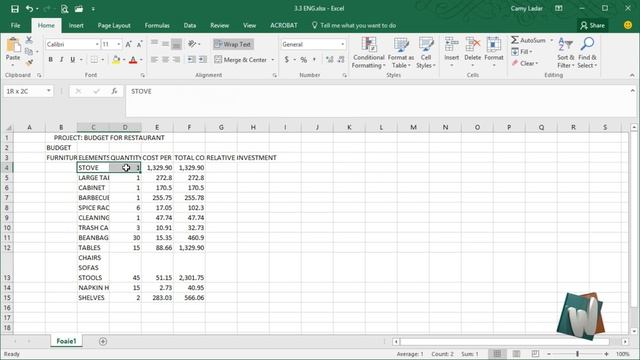Image resolution: width=640 pixels, height=360 pixels.
Task: Open the Fill dropdown in Editing
Action: coord(522,52)
